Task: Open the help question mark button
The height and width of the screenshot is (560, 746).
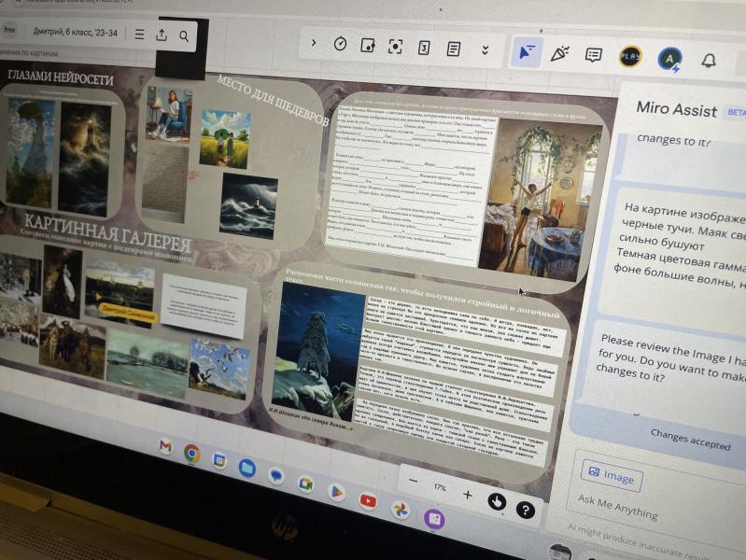Action: pos(526,510)
